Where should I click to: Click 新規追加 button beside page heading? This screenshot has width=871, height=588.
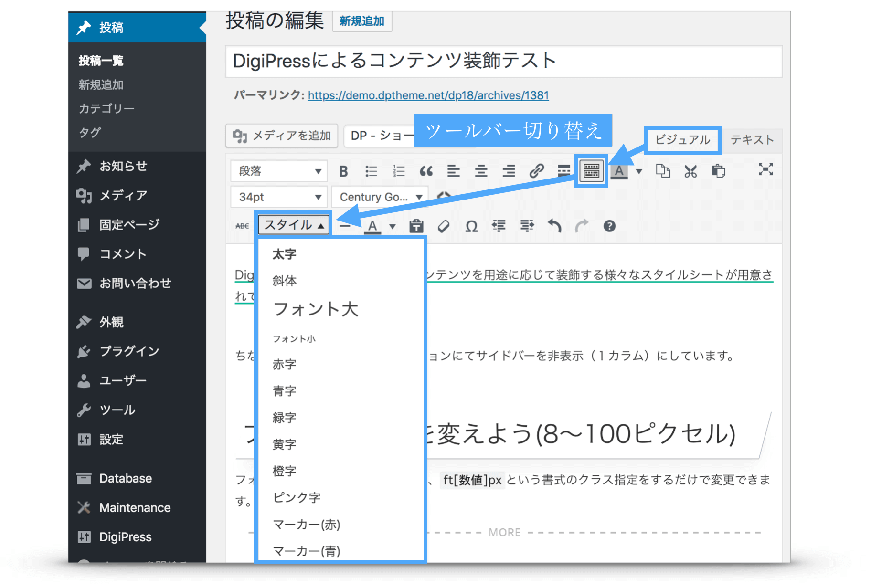point(362,21)
